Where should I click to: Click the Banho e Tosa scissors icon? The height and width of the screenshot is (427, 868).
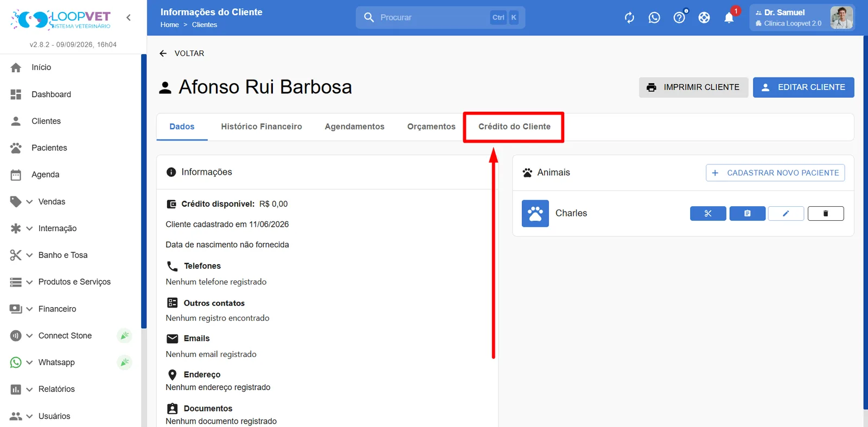(x=16, y=255)
